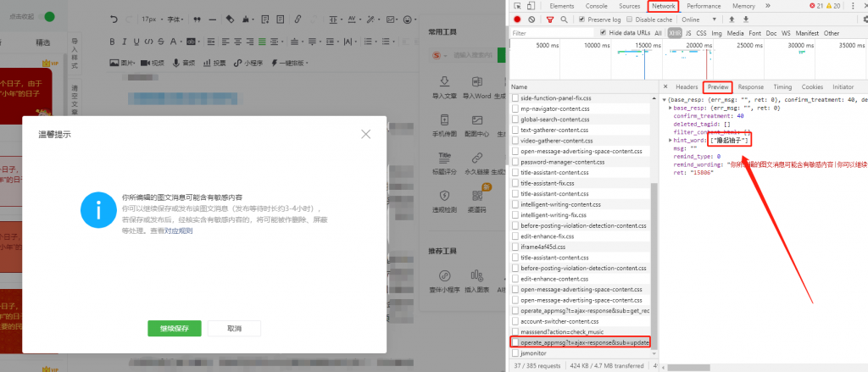Collapse the root JSON object in preview
The height and width of the screenshot is (372, 868).
[665, 100]
